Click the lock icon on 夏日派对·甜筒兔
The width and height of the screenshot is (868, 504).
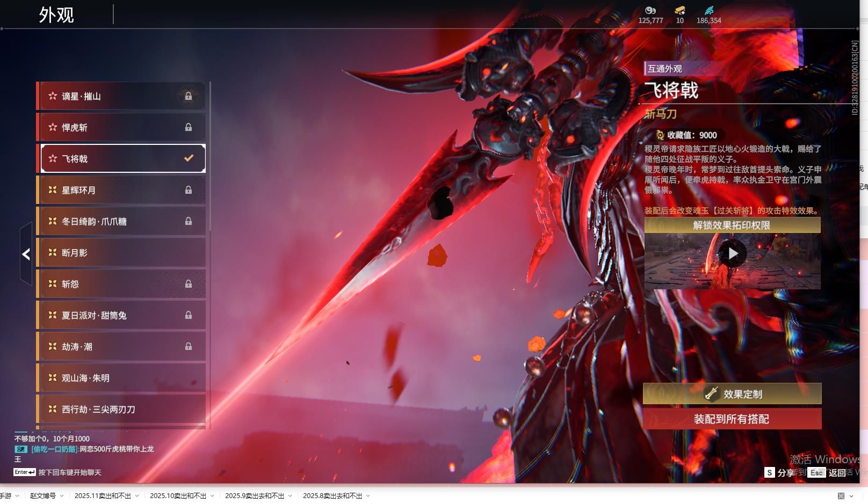pos(189,315)
